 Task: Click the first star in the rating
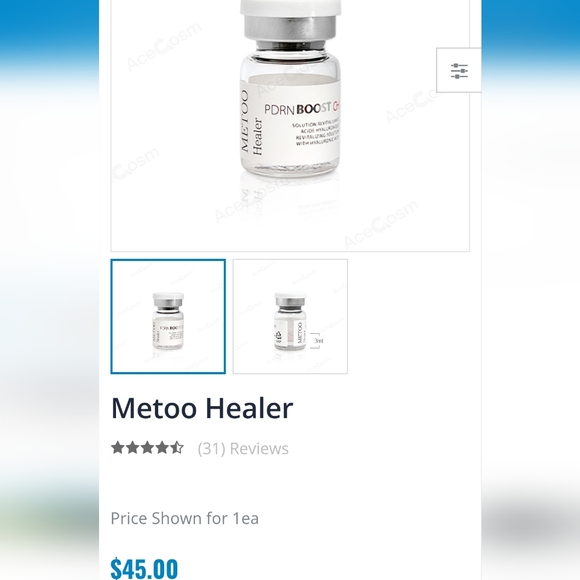118,448
